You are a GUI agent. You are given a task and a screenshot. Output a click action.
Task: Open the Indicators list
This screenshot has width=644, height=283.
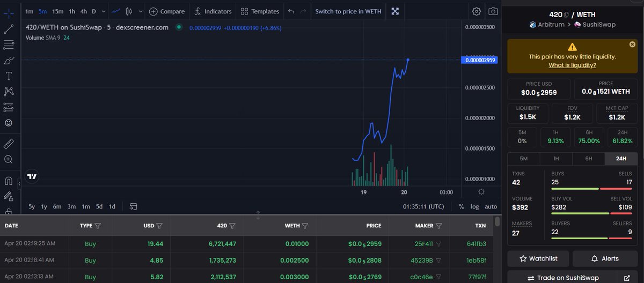(213, 11)
